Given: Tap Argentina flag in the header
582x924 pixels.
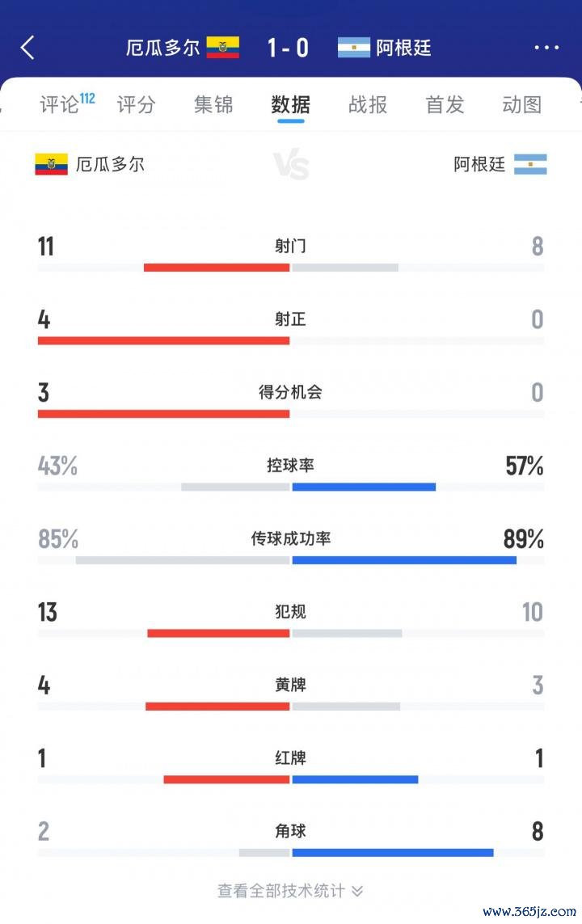Looking at the screenshot, I should point(353,47).
